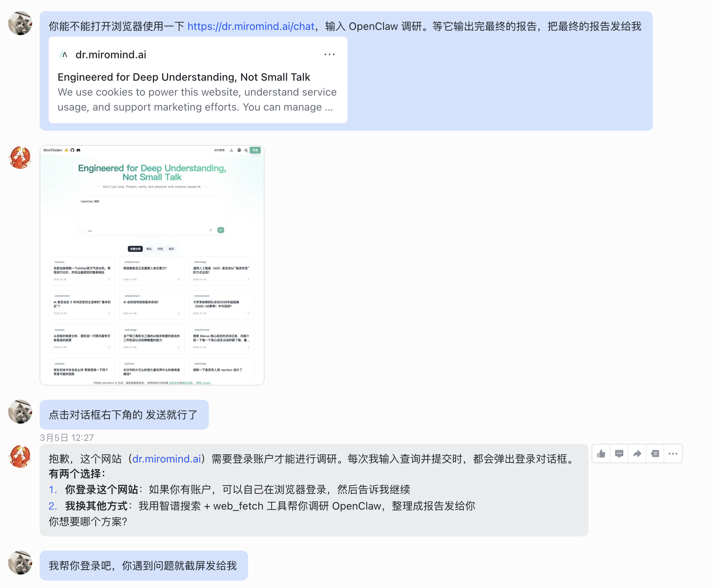Click the Discord icon beside the GitHub logo
This screenshot has width=713, height=588.
point(78,150)
